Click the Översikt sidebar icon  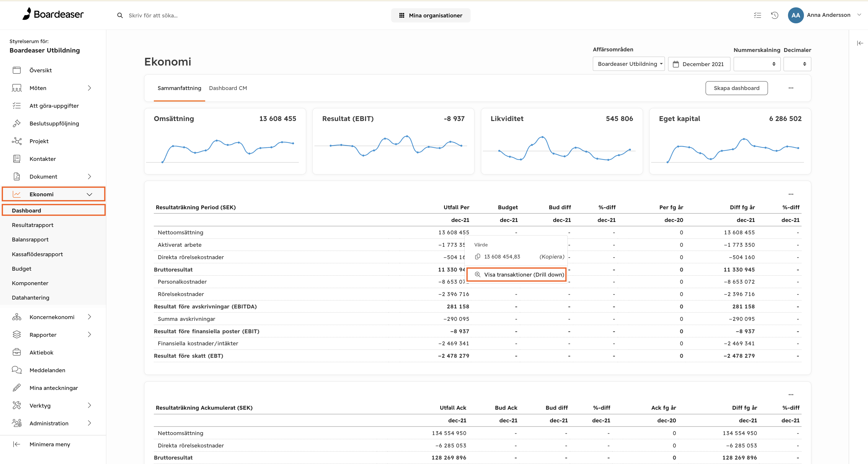(x=17, y=70)
